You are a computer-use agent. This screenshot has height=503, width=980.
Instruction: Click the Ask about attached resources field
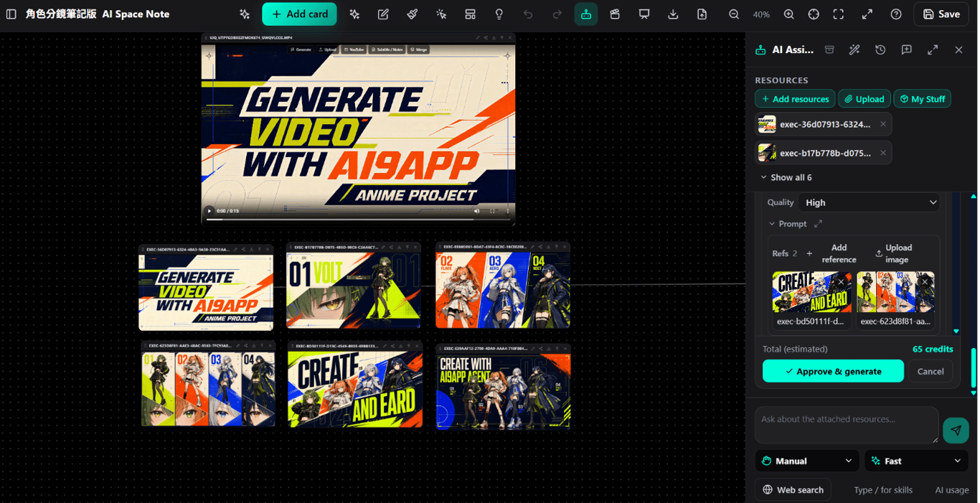pyautogui.click(x=847, y=425)
